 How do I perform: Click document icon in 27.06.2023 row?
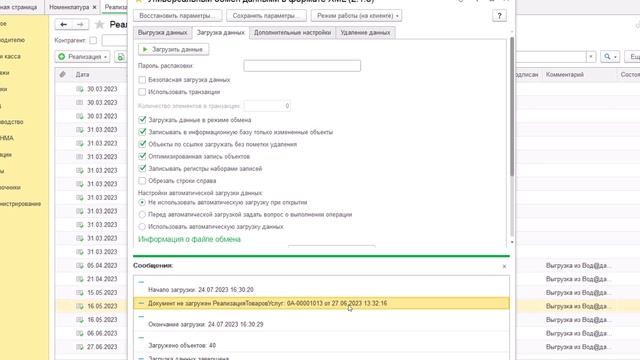[80, 347]
